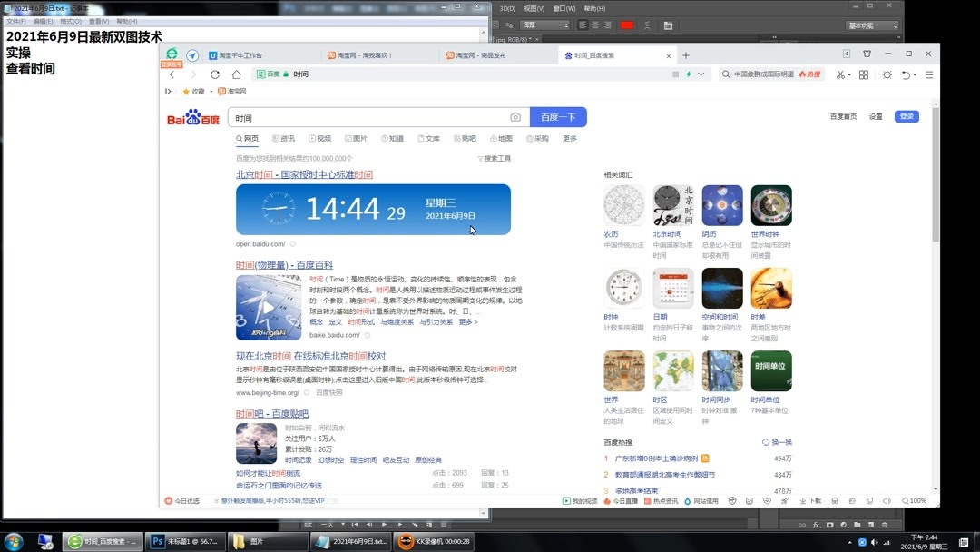Click the camera icon in Baidu's search box
This screenshot has height=552, width=980.
click(x=515, y=117)
